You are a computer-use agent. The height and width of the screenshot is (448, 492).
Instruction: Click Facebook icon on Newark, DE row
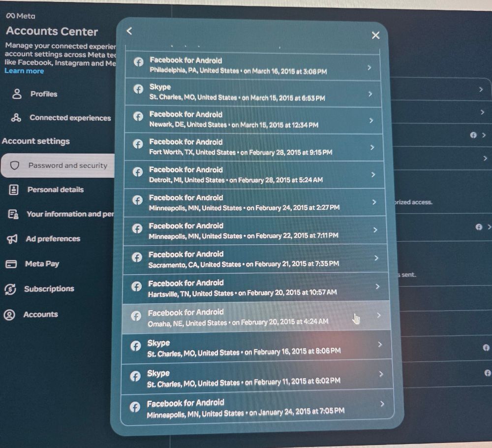138,116
